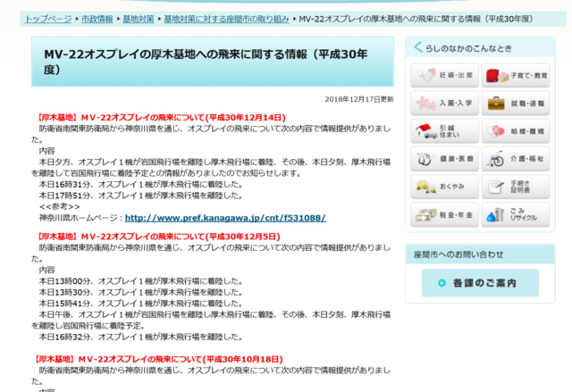Viewport: 572px width, 392px height.
Task: Go to トップページ in the breadcrumb
Action: pos(48,18)
